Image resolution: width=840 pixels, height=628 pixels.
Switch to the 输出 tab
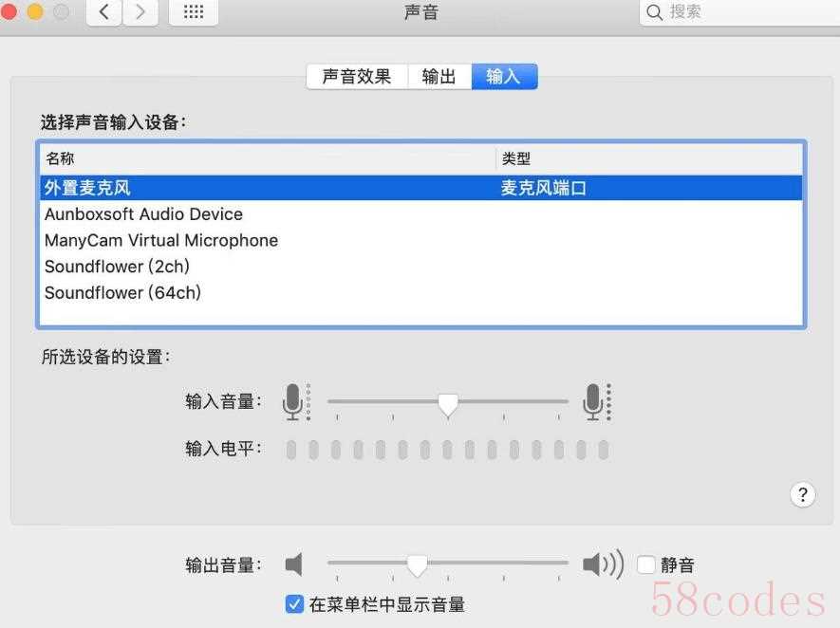click(x=439, y=77)
